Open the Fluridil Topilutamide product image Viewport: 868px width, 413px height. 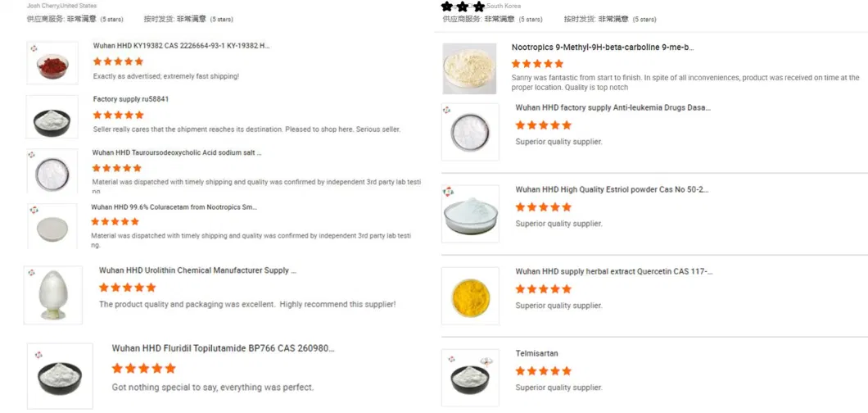[x=60, y=376]
